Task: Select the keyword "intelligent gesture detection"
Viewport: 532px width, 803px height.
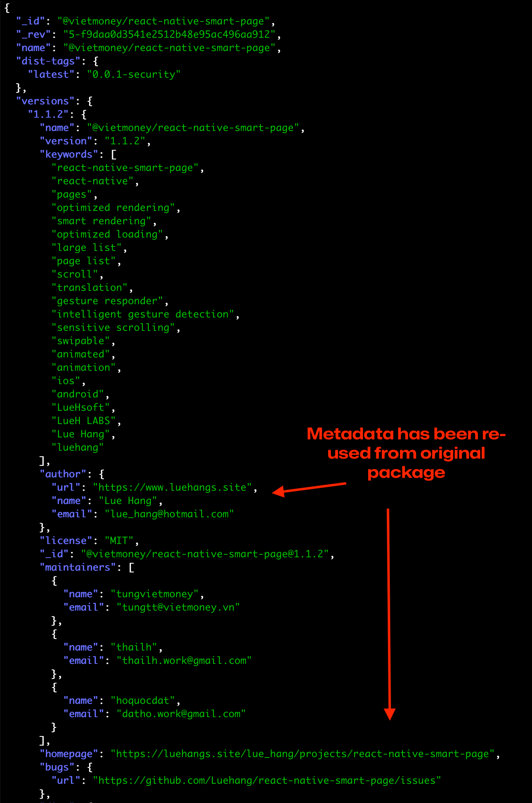Action: [x=143, y=314]
